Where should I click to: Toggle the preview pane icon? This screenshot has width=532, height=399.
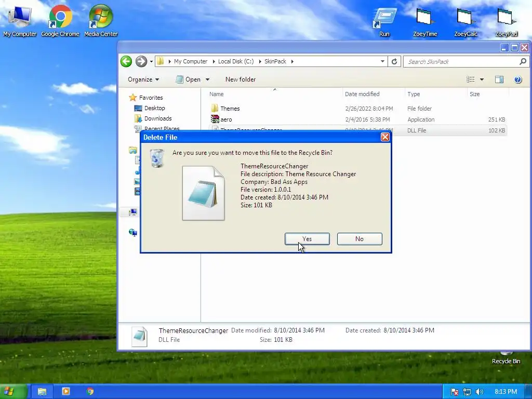click(x=499, y=79)
